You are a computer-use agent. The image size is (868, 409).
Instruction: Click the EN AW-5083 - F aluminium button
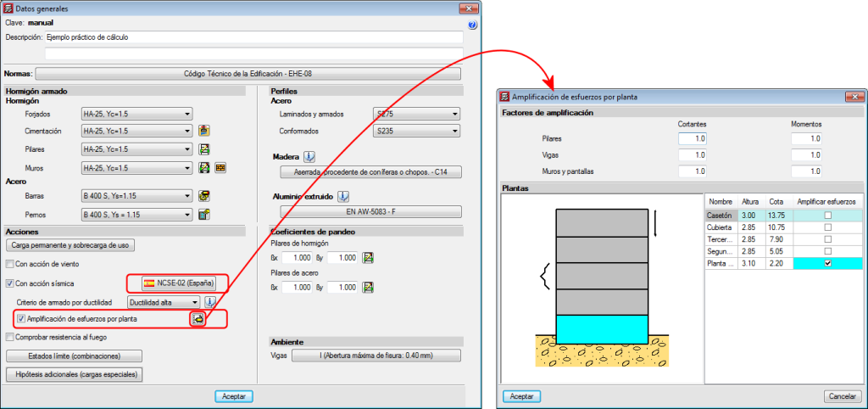click(371, 211)
